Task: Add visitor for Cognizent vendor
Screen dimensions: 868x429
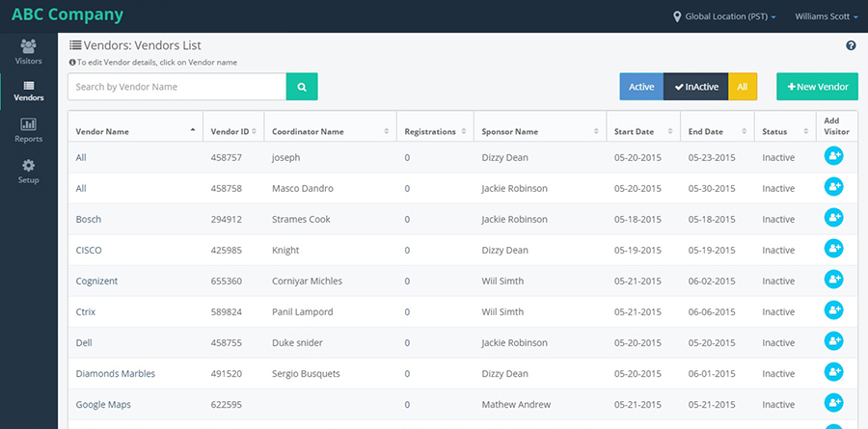Action: (x=833, y=280)
